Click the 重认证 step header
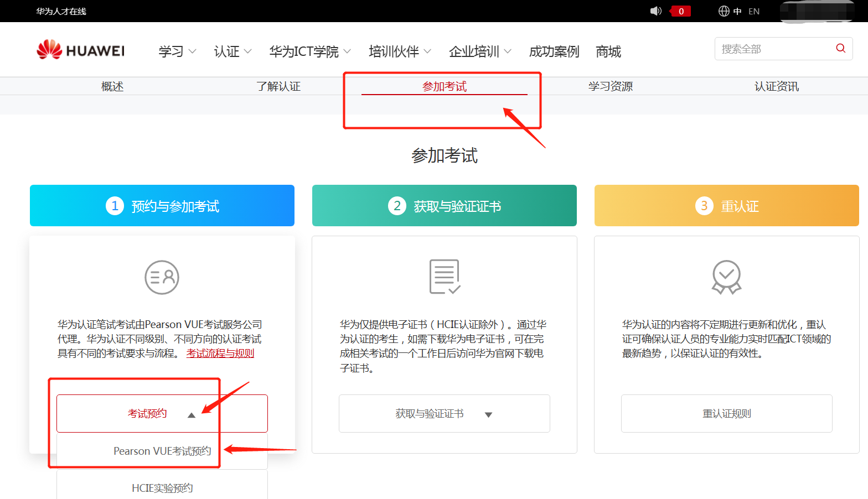The width and height of the screenshot is (868, 499). click(x=727, y=206)
